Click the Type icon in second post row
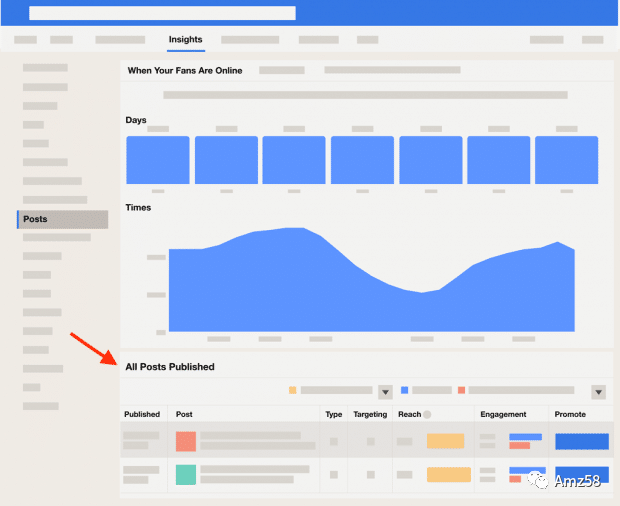Viewport: 620px width, 506px height. 334,475
